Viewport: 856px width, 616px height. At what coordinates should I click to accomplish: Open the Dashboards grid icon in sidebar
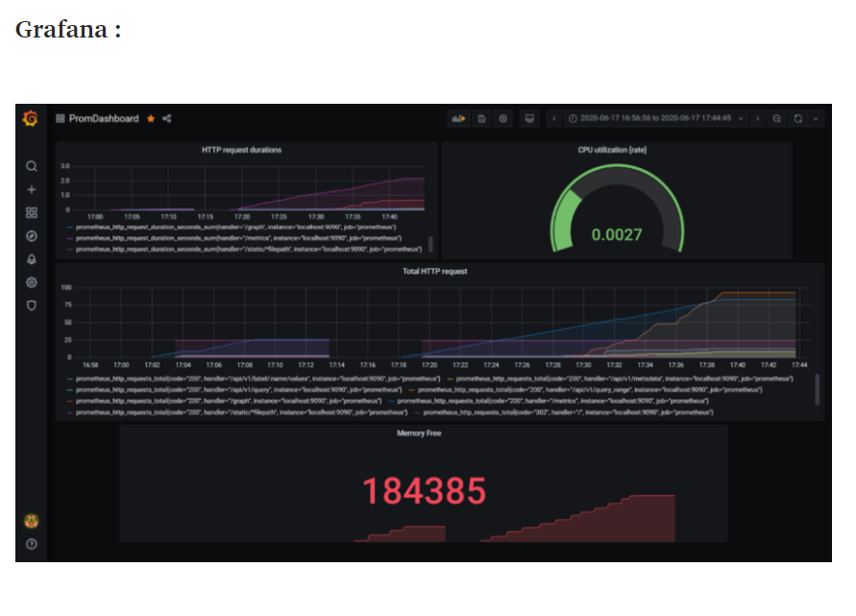pyautogui.click(x=32, y=212)
